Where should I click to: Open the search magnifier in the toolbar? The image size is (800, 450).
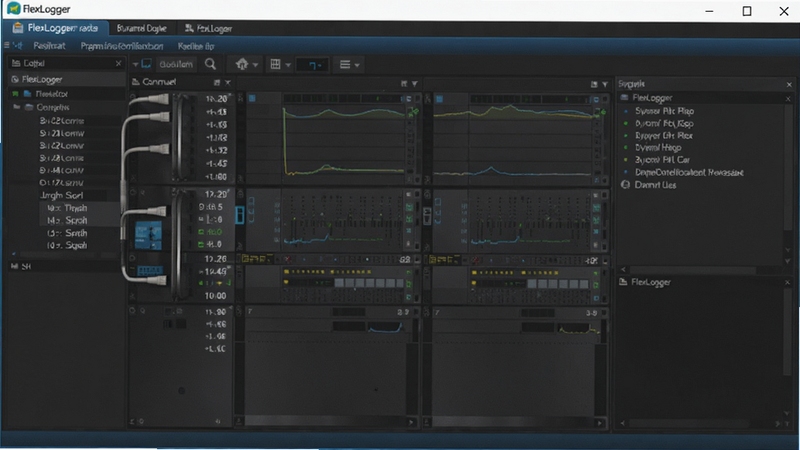(x=210, y=64)
